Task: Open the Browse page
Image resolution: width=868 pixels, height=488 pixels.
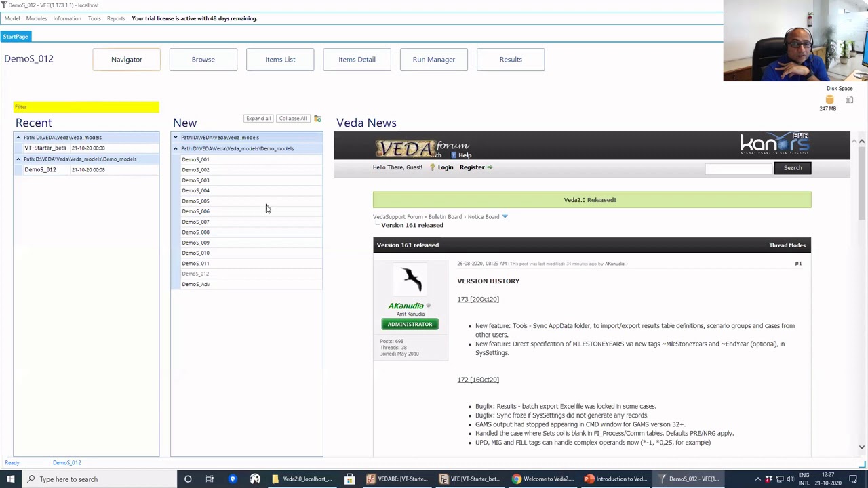Action: [203, 60]
